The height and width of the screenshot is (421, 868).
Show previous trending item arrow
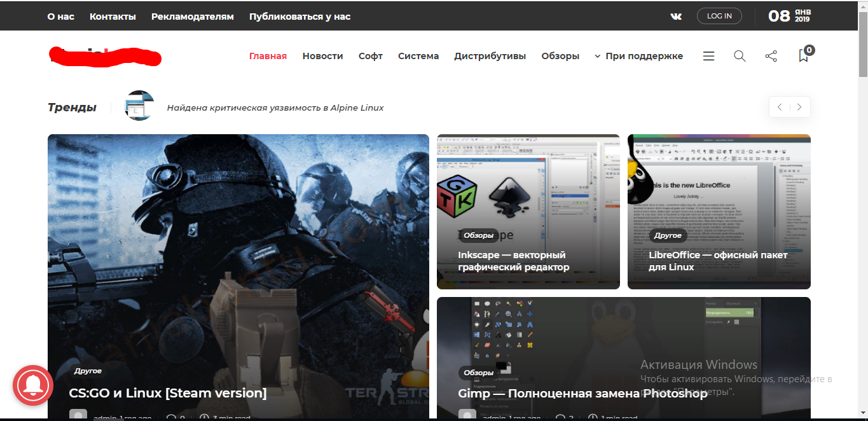tap(780, 107)
